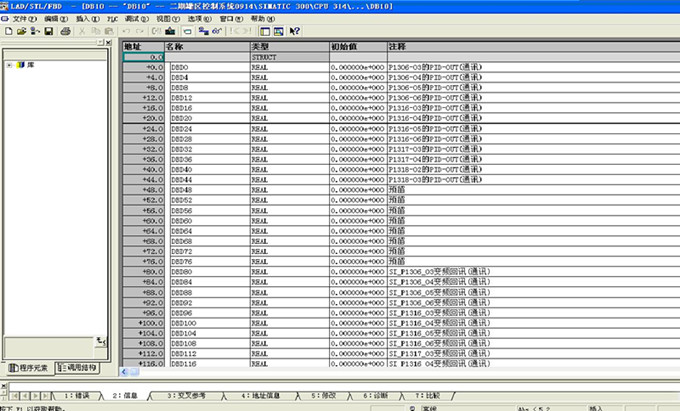Click the 地址 column header

tap(143, 46)
